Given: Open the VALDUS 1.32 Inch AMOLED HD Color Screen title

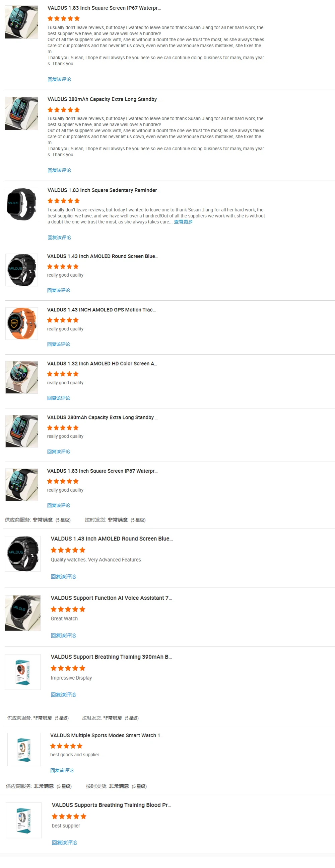Looking at the screenshot, I should click(102, 364).
